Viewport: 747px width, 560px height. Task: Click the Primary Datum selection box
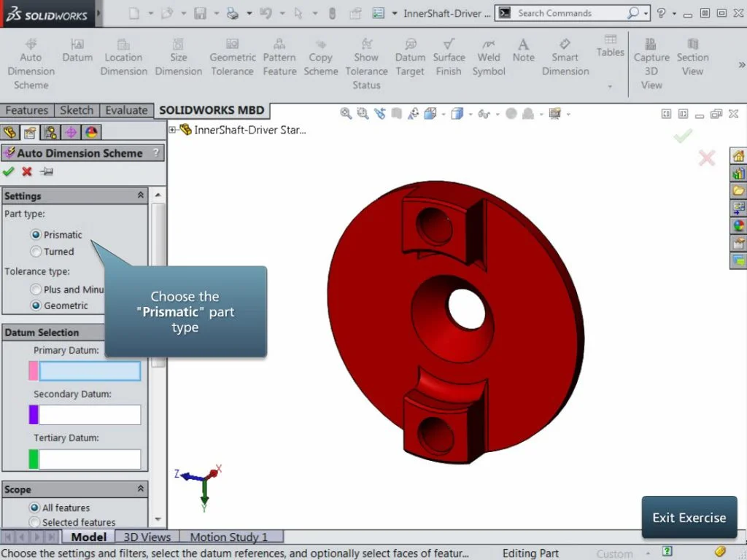pos(90,371)
